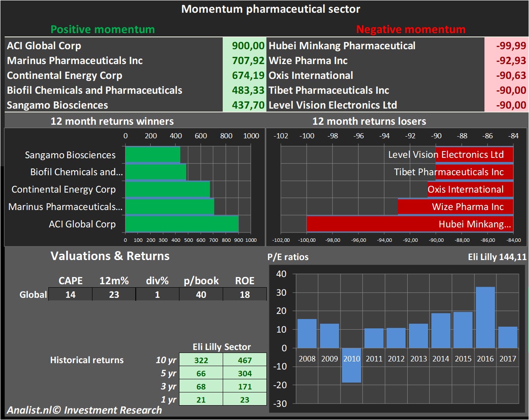
Task: Click the 2016 P/E ratio bar
Action: click(x=485, y=317)
